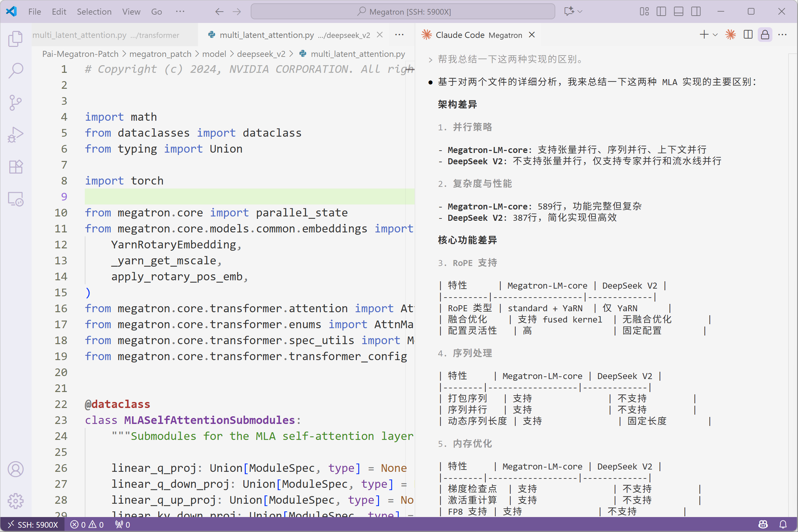Viewport: 798px width, 532px height.
Task: Open Claude panel More Actions ellipsis
Action: [782, 35]
